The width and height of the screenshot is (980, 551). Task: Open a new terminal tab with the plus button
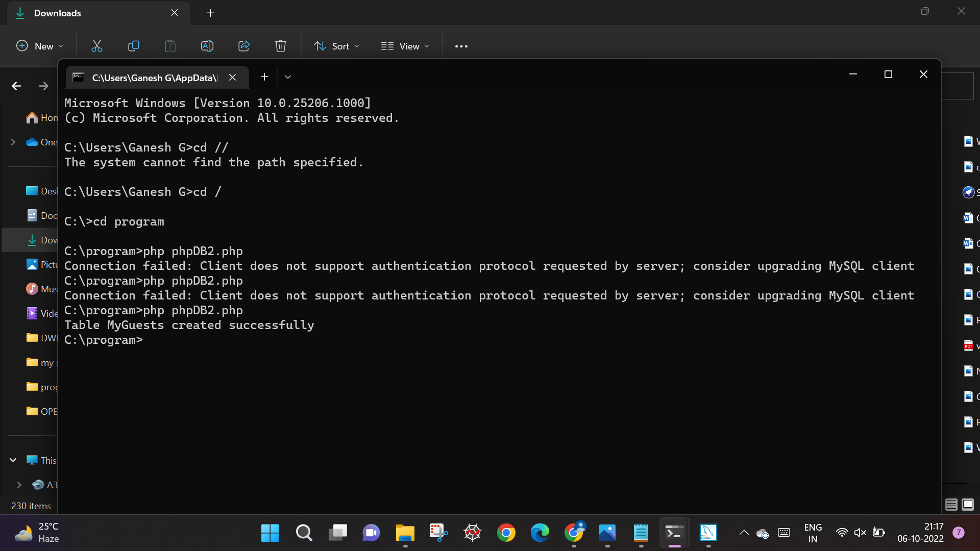tap(264, 77)
